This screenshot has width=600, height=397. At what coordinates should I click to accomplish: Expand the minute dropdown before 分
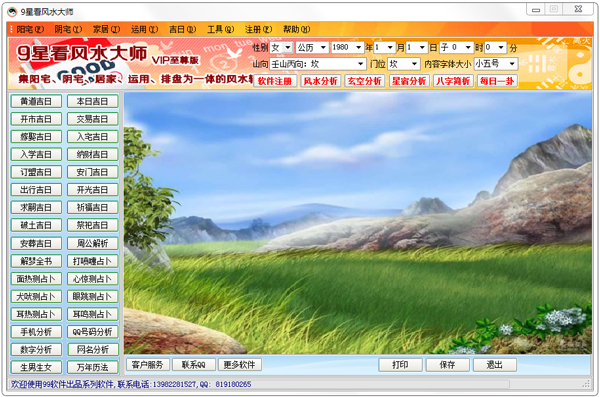[x=501, y=47]
